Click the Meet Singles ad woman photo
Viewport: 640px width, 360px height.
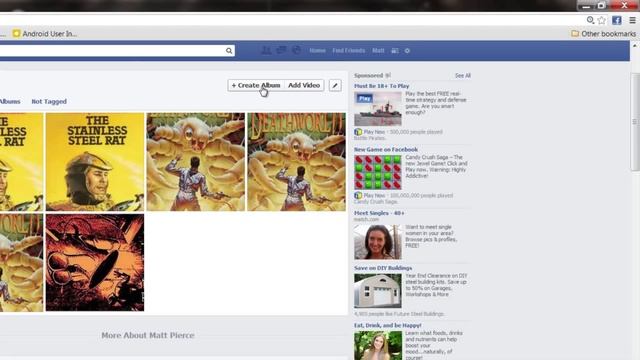pyautogui.click(x=378, y=242)
